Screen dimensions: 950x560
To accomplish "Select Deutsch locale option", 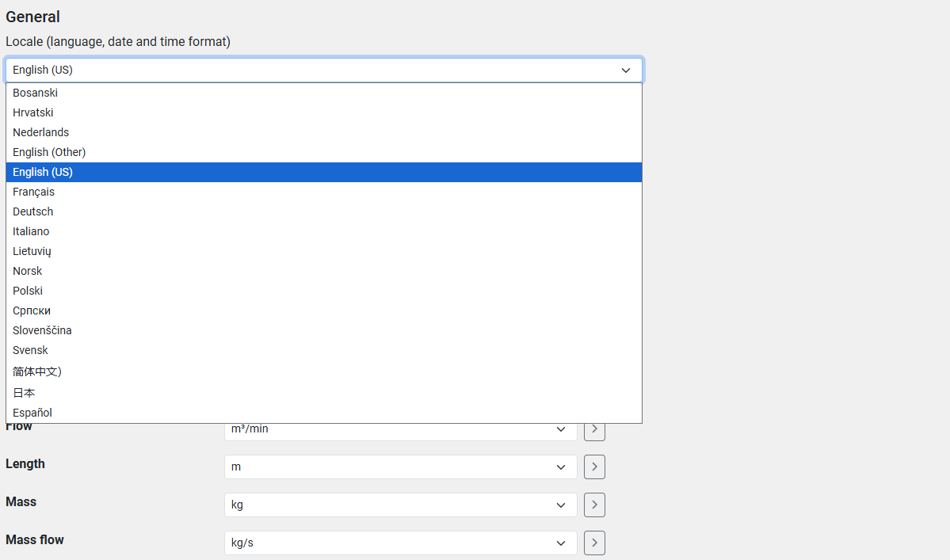I will [33, 211].
